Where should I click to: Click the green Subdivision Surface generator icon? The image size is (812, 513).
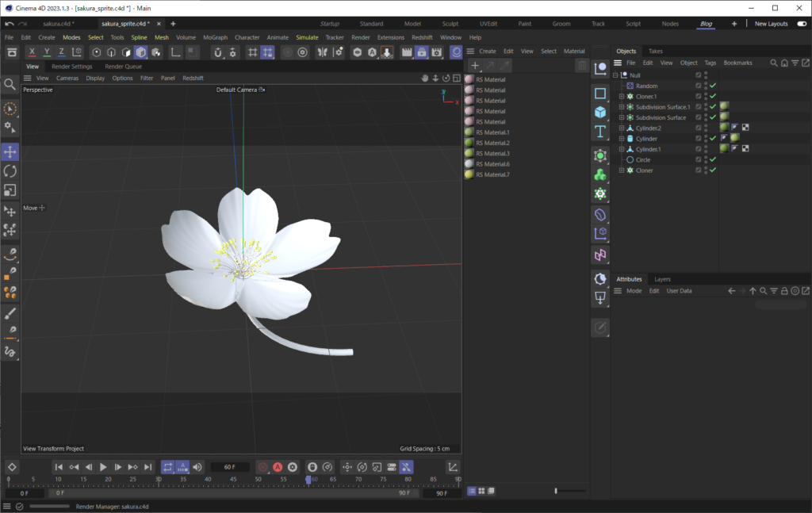click(600, 157)
